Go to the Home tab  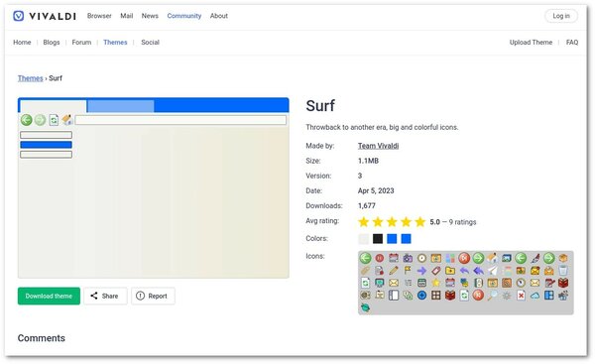point(22,42)
